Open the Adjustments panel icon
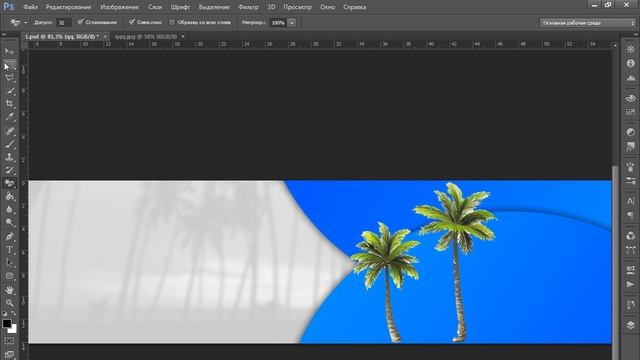Image resolution: width=640 pixels, height=360 pixels. click(x=631, y=132)
